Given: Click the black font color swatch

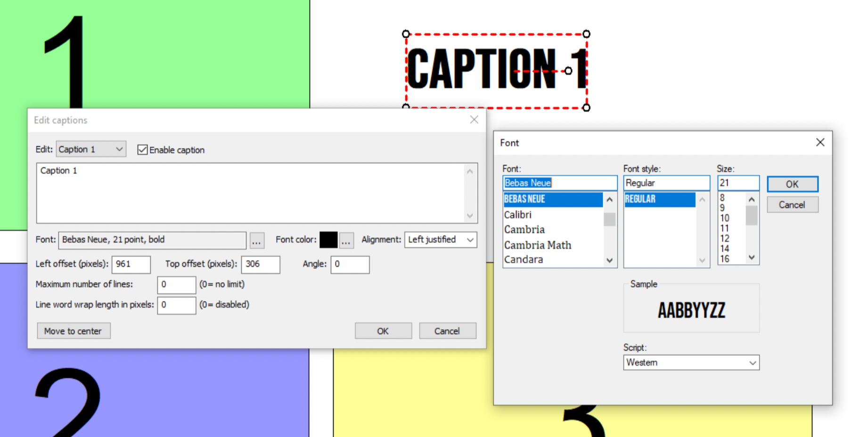Looking at the screenshot, I should pyautogui.click(x=328, y=240).
